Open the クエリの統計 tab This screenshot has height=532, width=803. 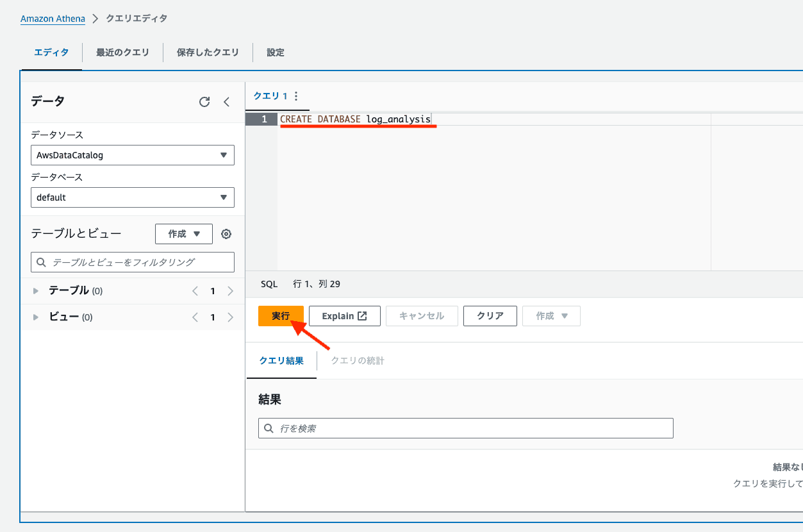click(x=358, y=361)
